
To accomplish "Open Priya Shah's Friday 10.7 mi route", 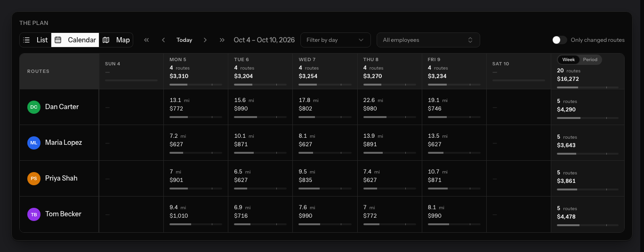I will [x=454, y=179].
